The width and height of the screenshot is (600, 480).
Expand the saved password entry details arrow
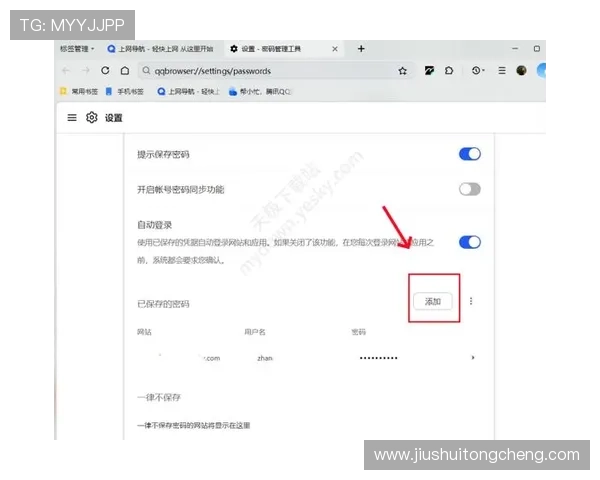coord(472,357)
